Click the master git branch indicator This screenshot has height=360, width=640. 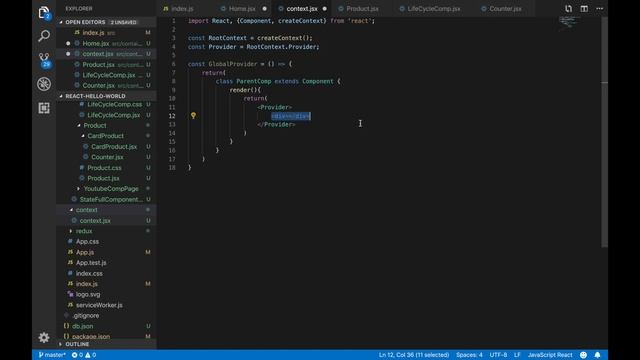click(x=52, y=355)
